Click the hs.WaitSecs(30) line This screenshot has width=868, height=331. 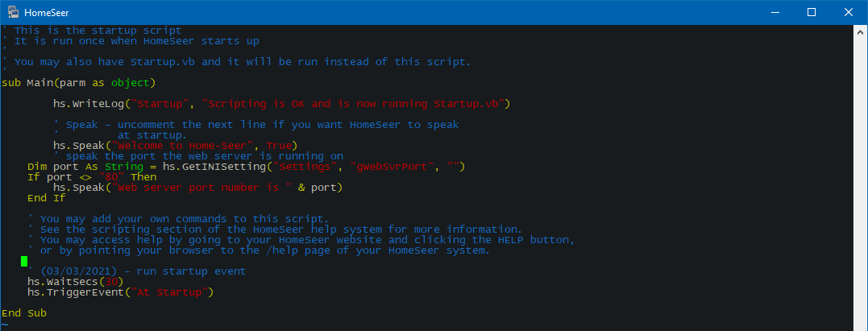coord(75,283)
